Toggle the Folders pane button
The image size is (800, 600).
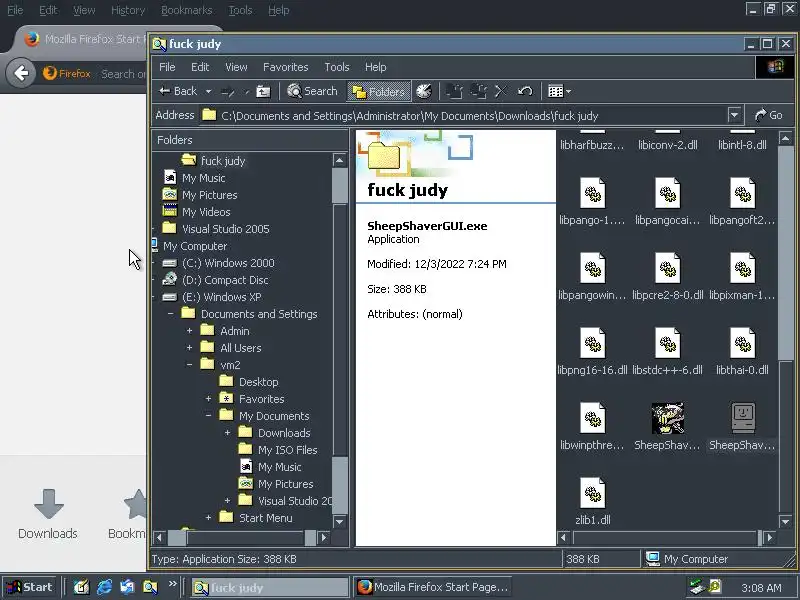[x=379, y=92]
